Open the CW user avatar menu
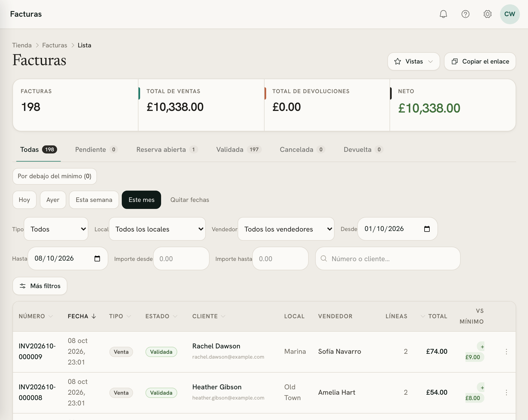This screenshot has width=528, height=420. (x=510, y=14)
